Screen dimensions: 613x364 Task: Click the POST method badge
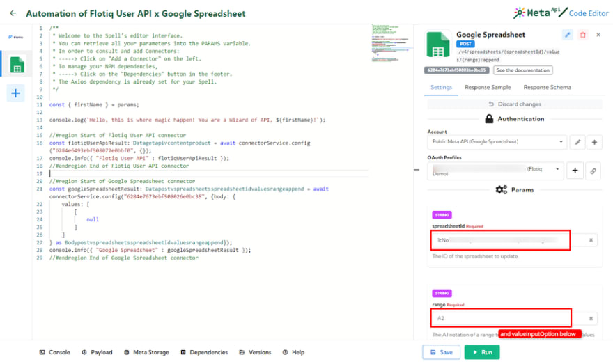465,44
